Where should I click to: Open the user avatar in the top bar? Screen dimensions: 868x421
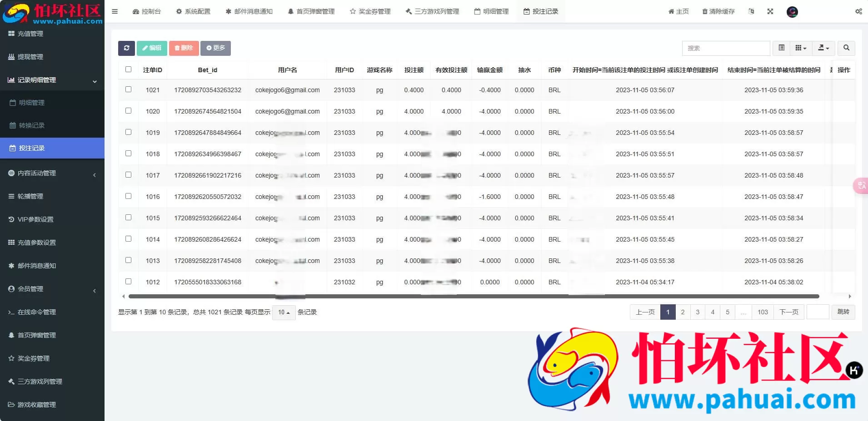[x=793, y=12]
